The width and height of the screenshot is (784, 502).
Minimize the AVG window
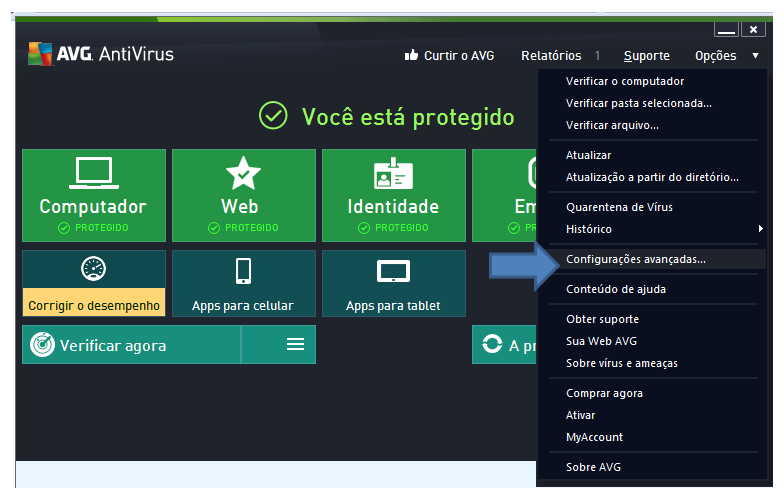coord(726,30)
